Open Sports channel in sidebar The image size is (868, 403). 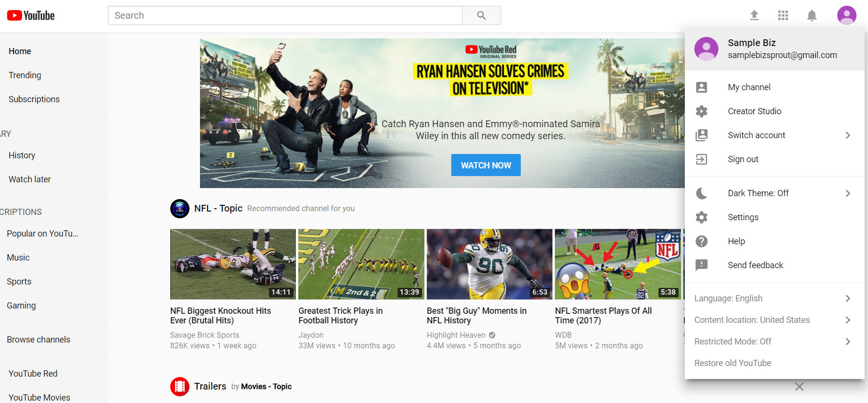(x=19, y=282)
